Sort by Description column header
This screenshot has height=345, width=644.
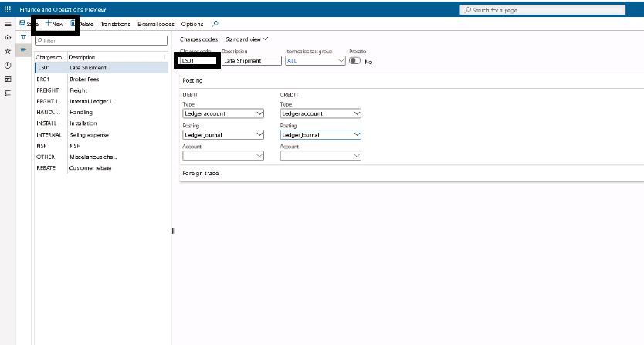pos(82,57)
